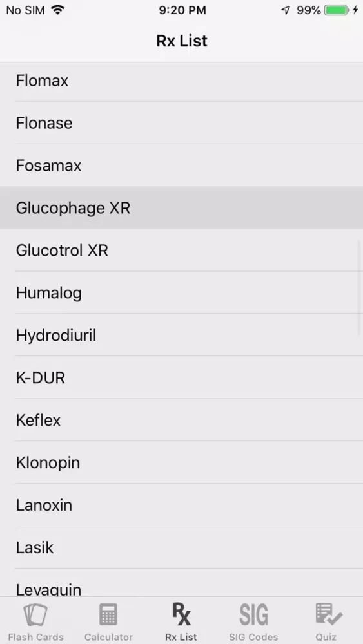Open Glucotrol XR drug details
Screen dimensions: 363x644
pyautogui.click(x=181, y=250)
